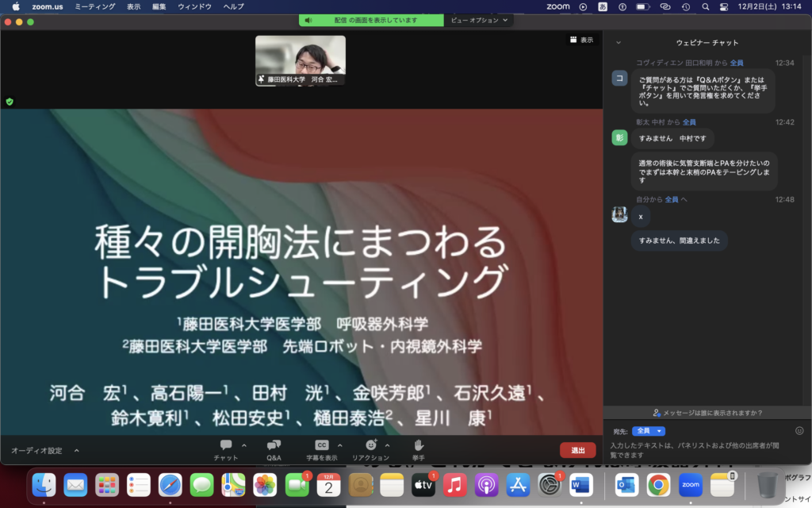Click the メッセージは誰に表示されますか link
This screenshot has height=508, width=812.
coord(707,413)
